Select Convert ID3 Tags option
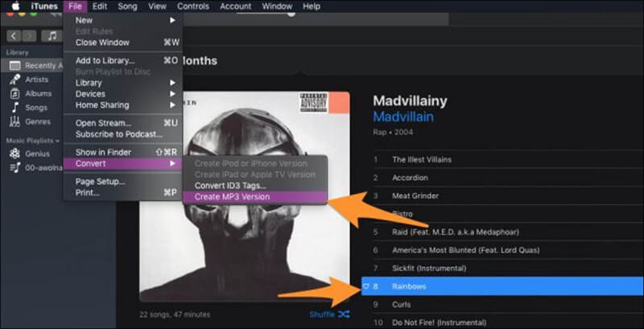The image size is (644, 329). [x=255, y=186]
